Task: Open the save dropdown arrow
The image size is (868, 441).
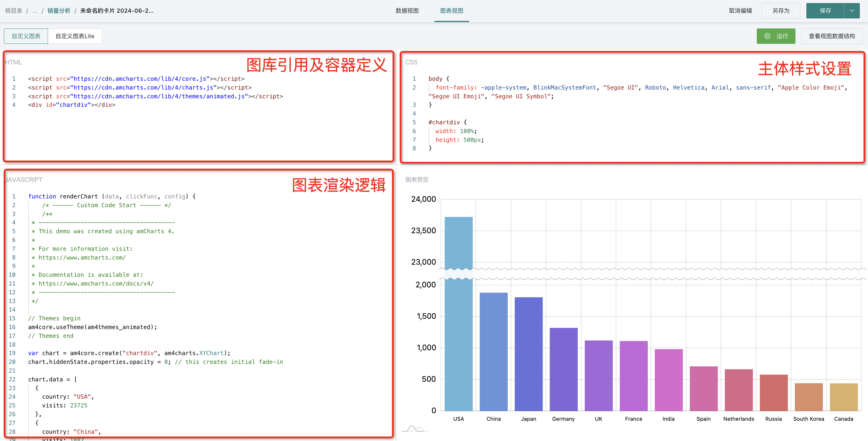Action: tap(852, 11)
